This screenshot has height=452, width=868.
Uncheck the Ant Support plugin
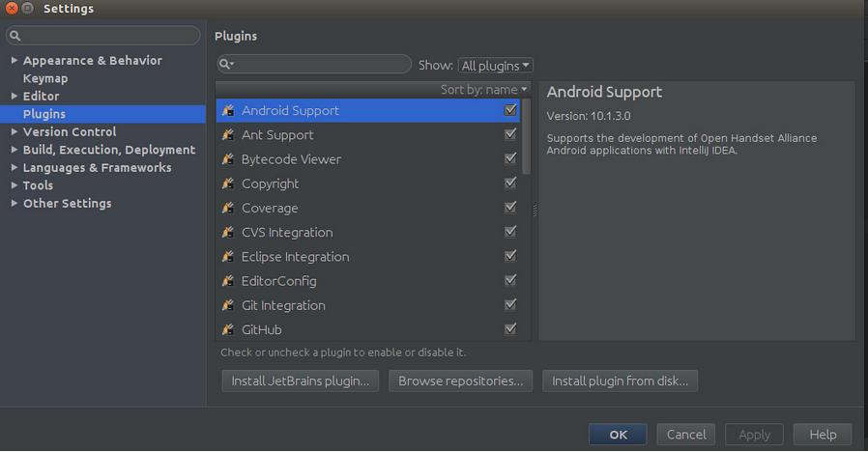click(510, 134)
